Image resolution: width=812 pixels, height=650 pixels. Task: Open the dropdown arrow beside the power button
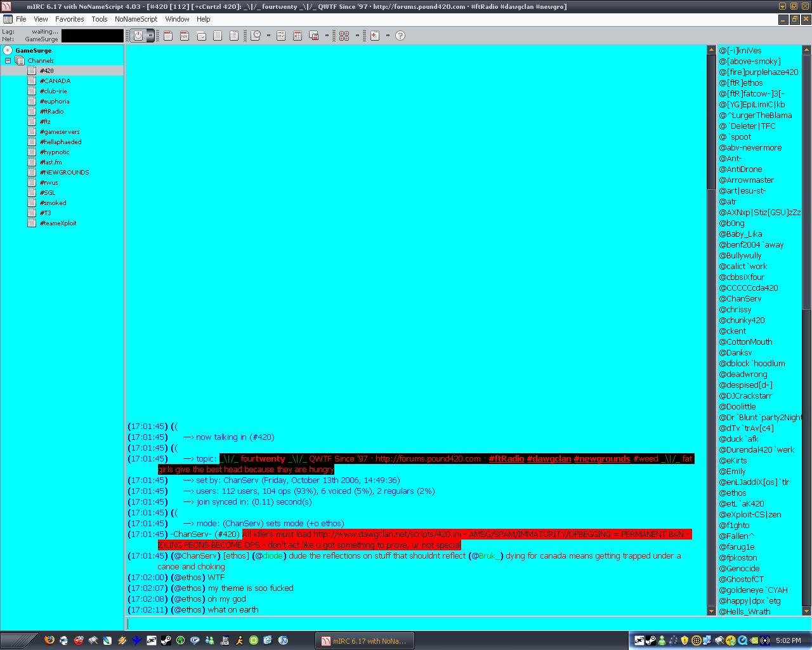pos(150,36)
